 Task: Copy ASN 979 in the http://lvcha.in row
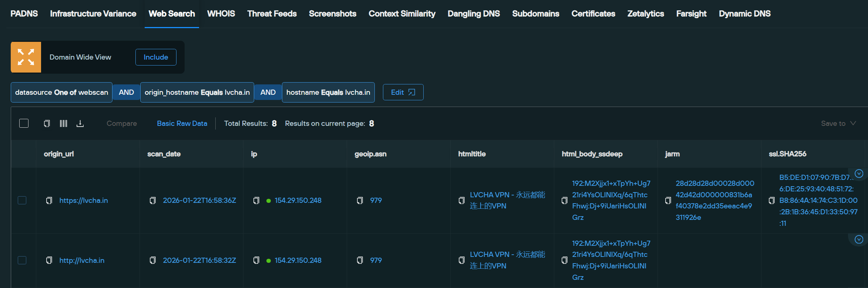click(360, 260)
